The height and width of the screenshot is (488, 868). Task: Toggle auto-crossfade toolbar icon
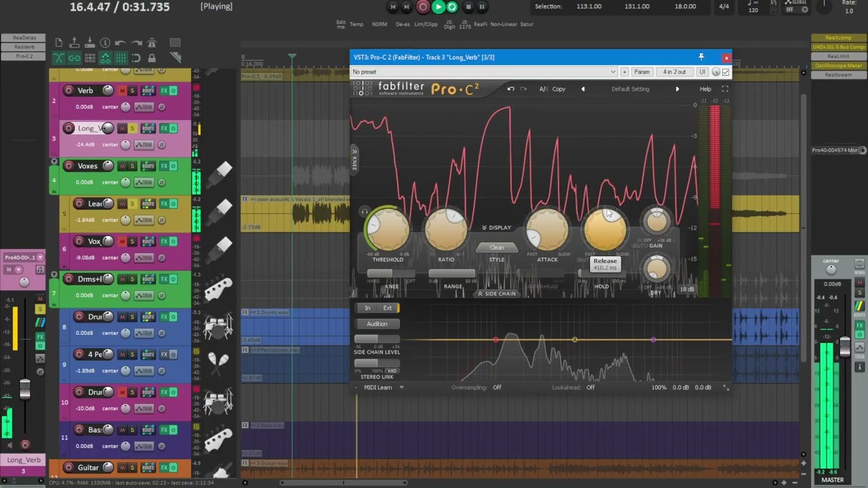(59, 58)
